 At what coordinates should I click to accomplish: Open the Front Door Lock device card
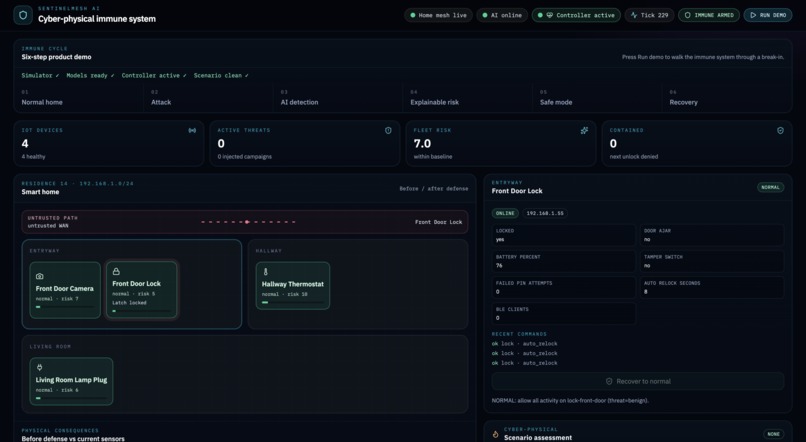[x=141, y=290]
